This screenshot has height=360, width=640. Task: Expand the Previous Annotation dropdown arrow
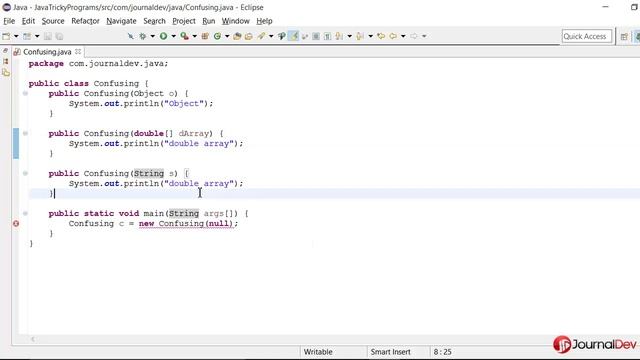(x=371, y=36)
